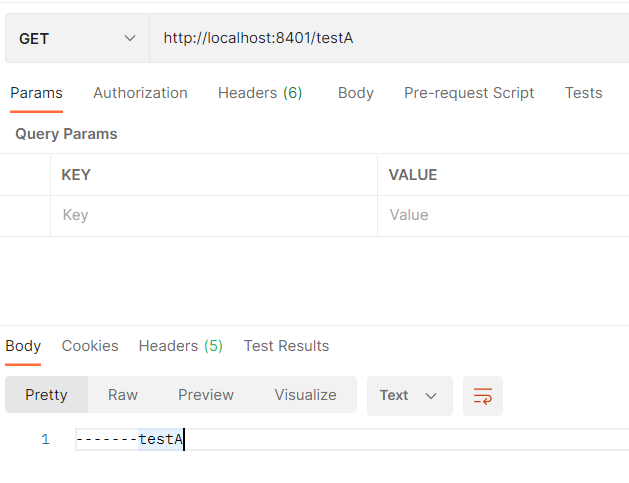Click the Key input cell
629x483 pixels.
[x=214, y=215]
